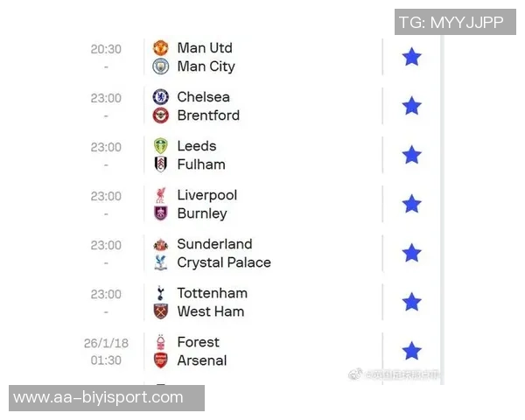Click the 20:30 kickoff time
This screenshot has width=525, height=420.
click(x=106, y=49)
